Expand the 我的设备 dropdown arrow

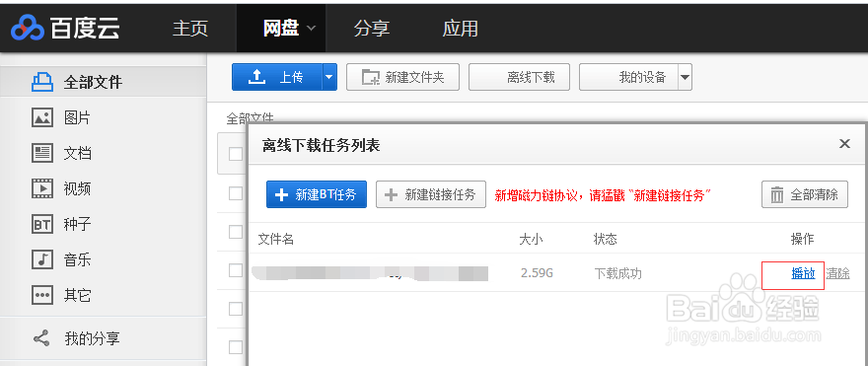pyautogui.click(x=686, y=77)
